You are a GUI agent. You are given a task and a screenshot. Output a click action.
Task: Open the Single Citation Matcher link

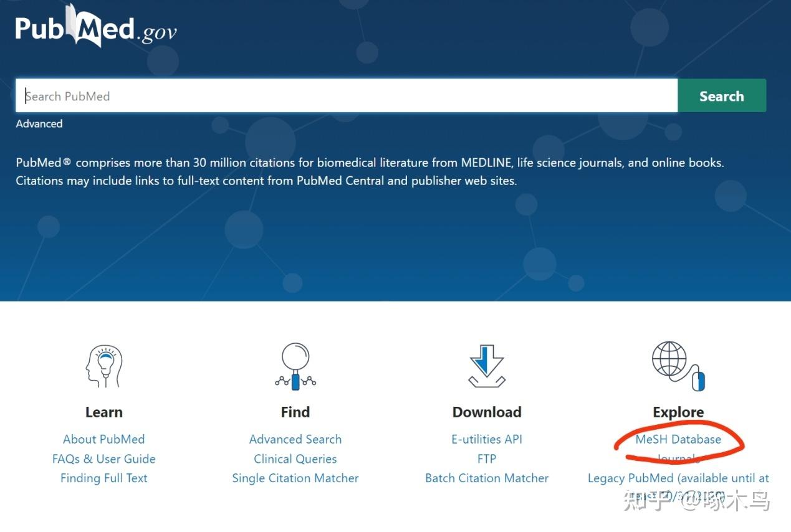pos(295,478)
